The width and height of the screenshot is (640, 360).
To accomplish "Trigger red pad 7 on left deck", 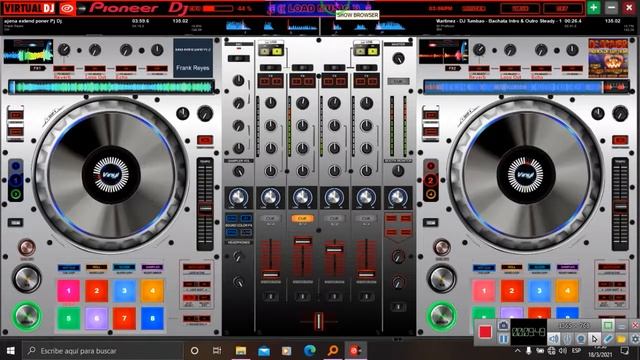I will 124,318.
